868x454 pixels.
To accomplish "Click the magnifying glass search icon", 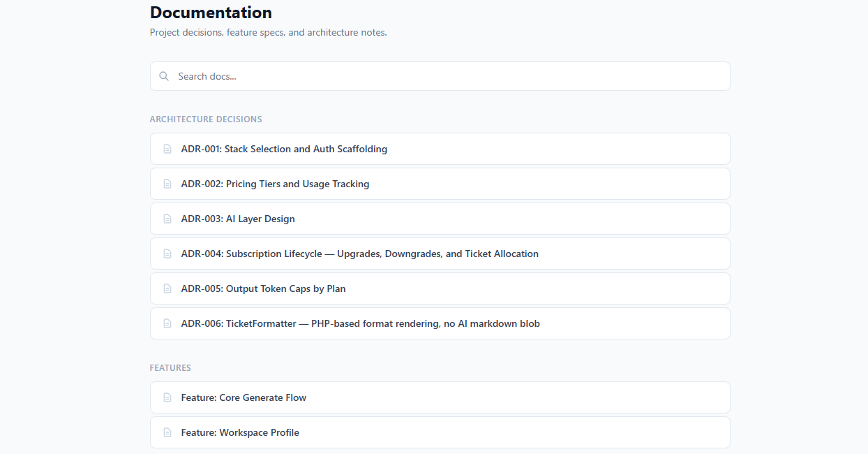I will pos(163,75).
